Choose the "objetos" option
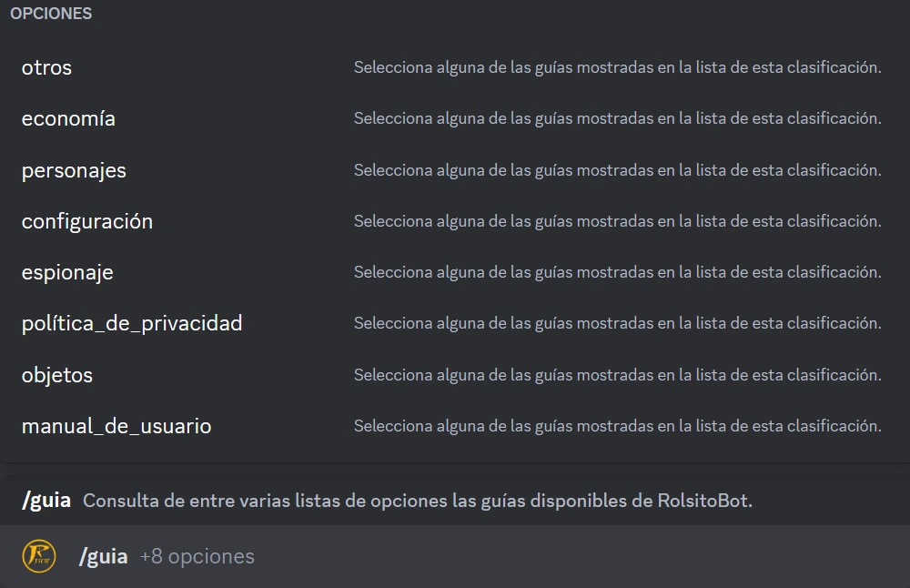910x588 pixels. point(56,374)
